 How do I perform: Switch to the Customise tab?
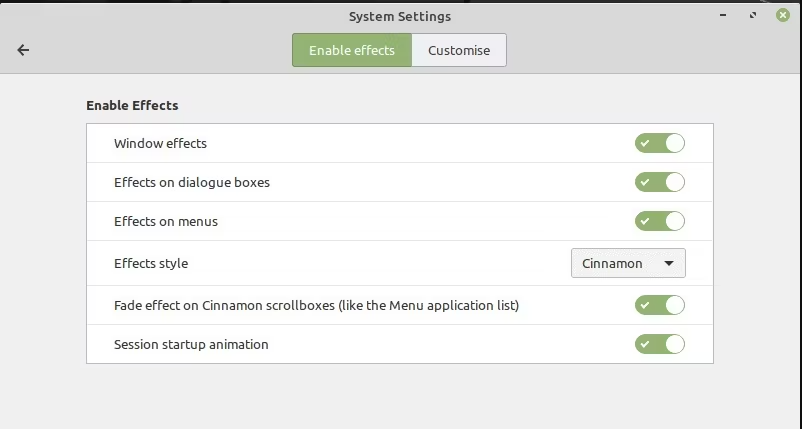[x=459, y=50]
